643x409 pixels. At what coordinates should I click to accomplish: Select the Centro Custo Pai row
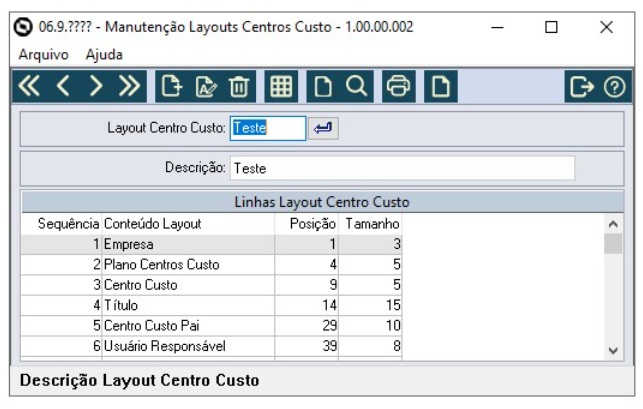(x=211, y=326)
